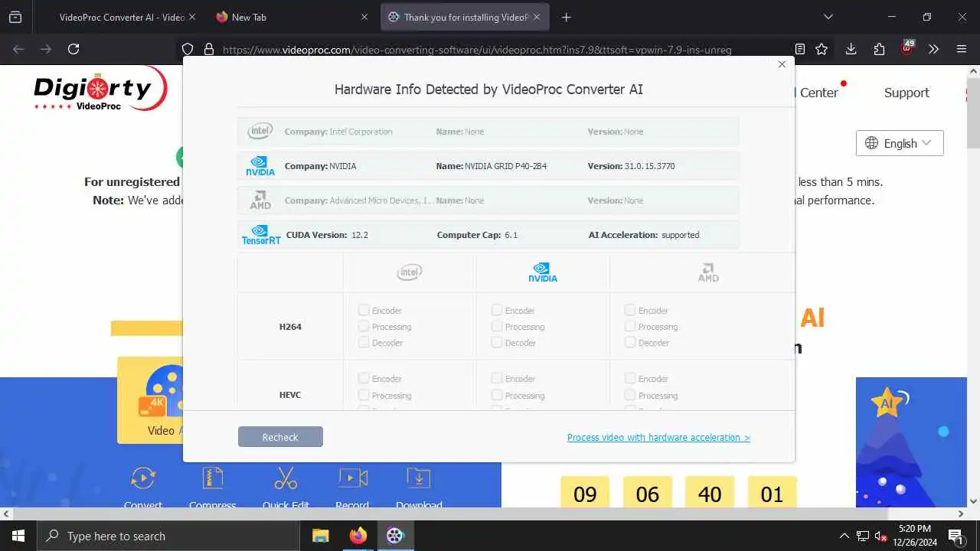Click the AMD column header logo
Viewport: 980px width, 551px height.
coord(708,272)
